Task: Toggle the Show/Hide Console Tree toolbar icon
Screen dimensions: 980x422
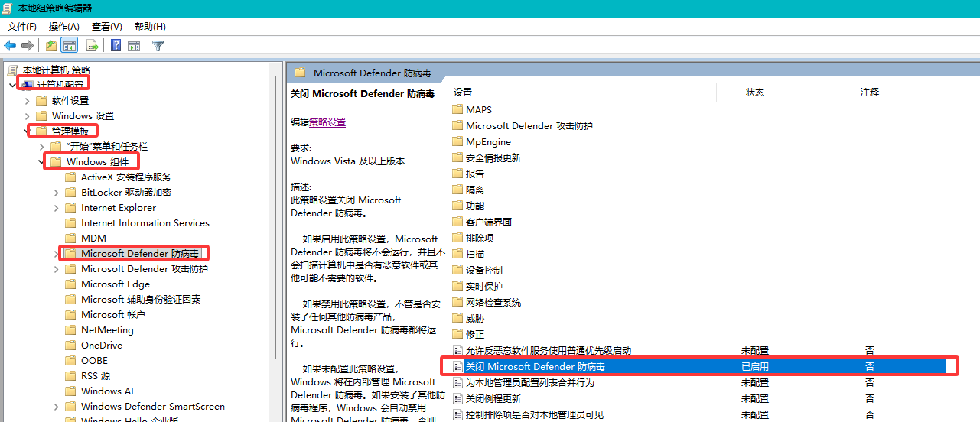Action: (x=70, y=45)
